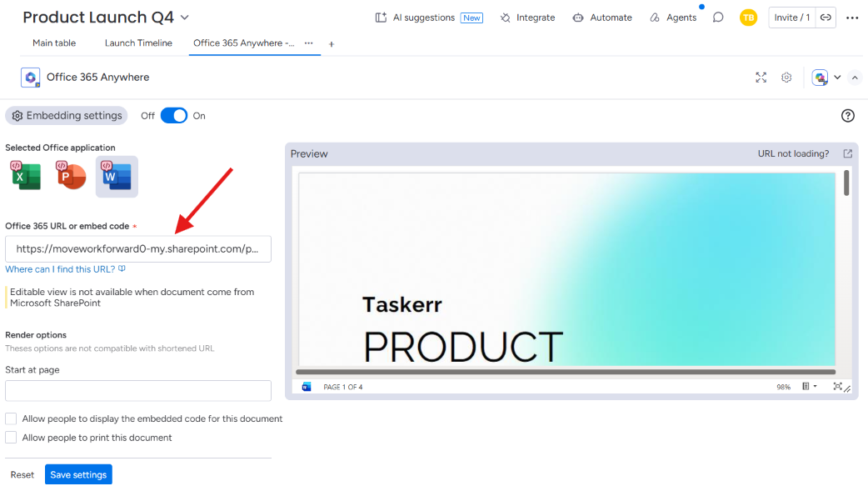Click the URL not loading? link

tap(793, 153)
